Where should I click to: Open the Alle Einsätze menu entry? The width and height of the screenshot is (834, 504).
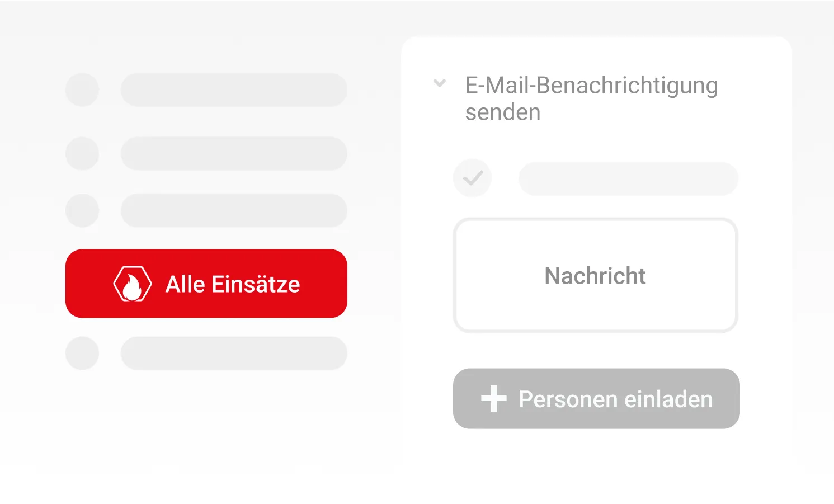pyautogui.click(x=233, y=284)
